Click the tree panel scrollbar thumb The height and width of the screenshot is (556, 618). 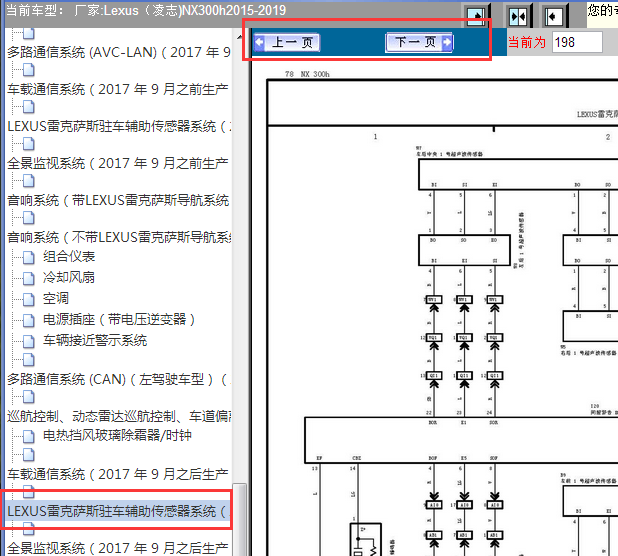click(240, 519)
